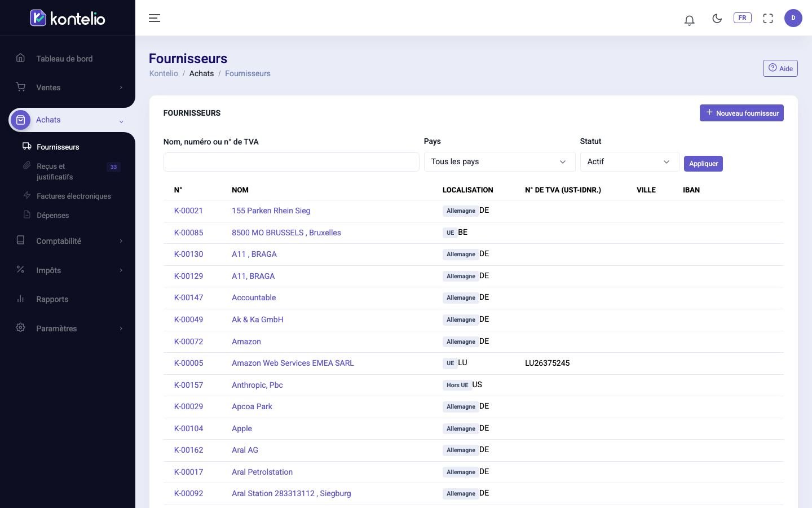Open the Statut Actif dropdown

point(629,161)
